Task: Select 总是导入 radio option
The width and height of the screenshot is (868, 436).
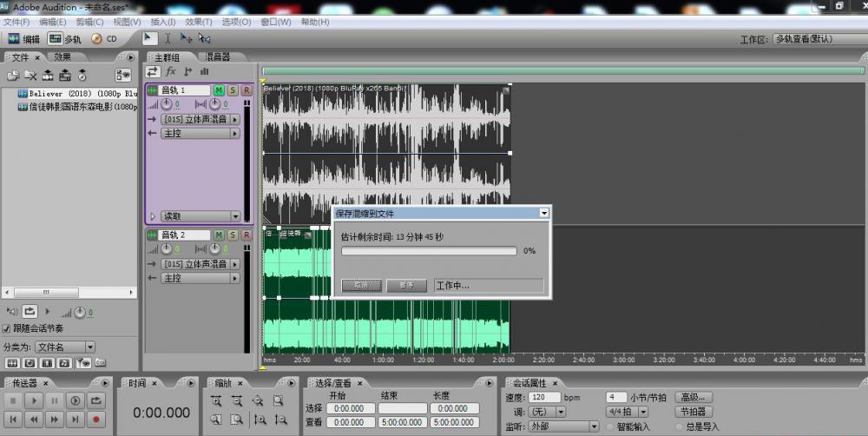Action: click(x=680, y=427)
